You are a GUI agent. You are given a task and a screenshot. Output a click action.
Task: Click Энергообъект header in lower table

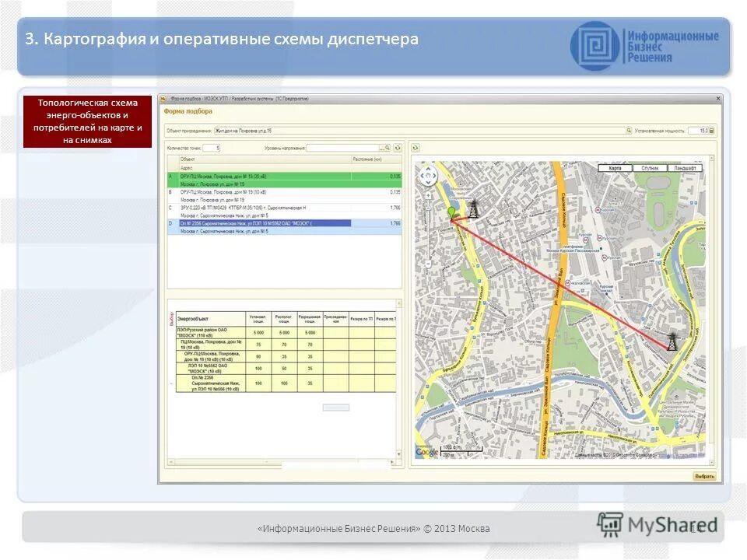[211, 319]
